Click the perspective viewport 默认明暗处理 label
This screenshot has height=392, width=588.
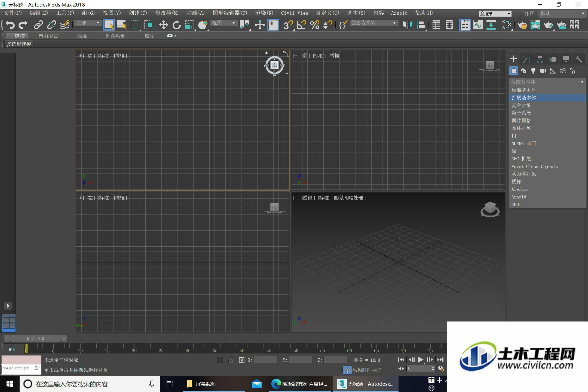(350, 198)
